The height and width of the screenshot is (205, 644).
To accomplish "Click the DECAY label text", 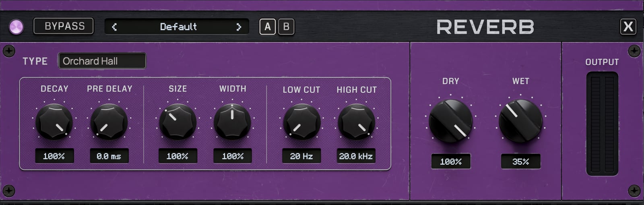I will [x=54, y=89].
